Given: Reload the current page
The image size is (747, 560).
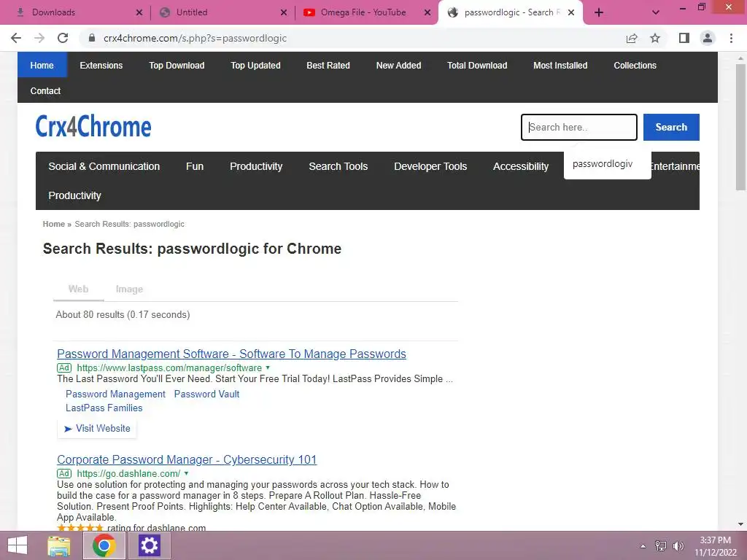Looking at the screenshot, I should coord(63,38).
